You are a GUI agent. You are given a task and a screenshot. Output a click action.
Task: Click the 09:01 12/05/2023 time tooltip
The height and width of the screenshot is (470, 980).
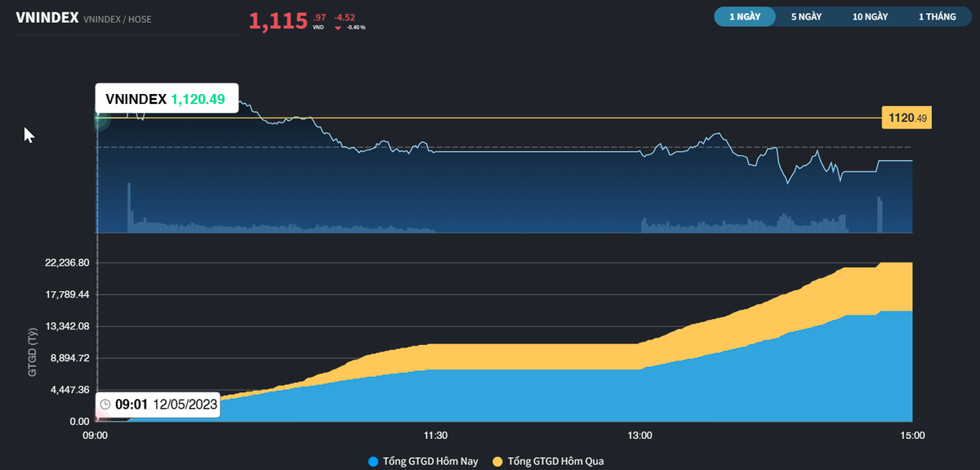158,404
